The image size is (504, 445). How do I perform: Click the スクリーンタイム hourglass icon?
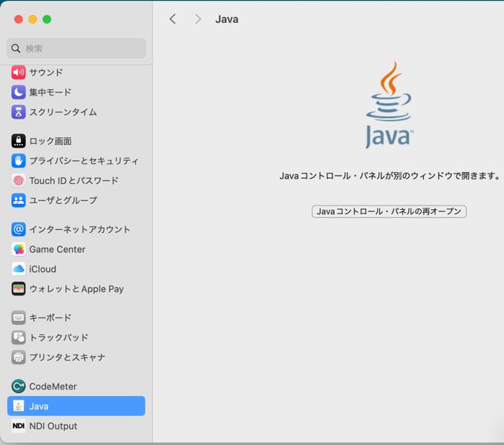pos(19,112)
